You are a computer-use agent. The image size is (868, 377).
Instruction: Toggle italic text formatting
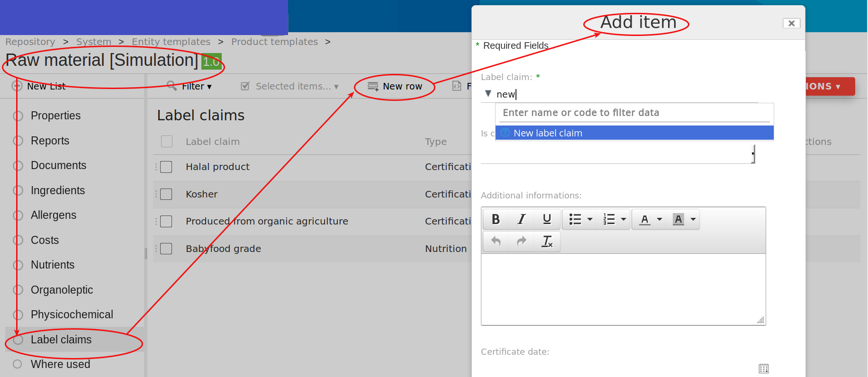[521, 219]
